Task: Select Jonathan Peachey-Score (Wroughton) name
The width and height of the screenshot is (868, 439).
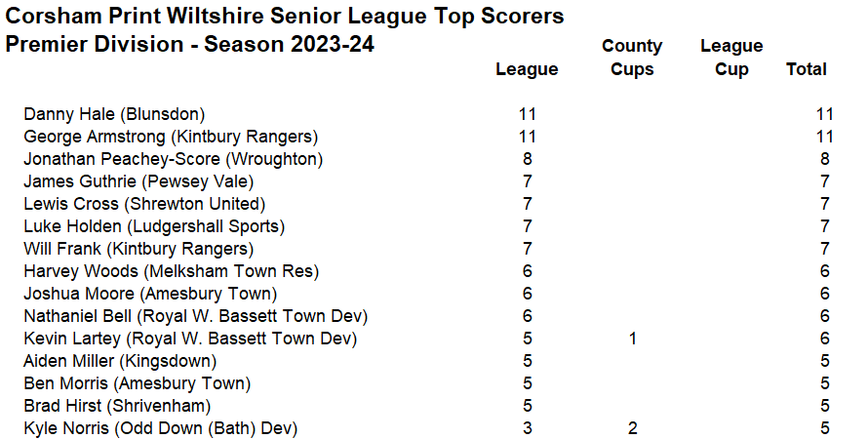Action: click(x=173, y=159)
